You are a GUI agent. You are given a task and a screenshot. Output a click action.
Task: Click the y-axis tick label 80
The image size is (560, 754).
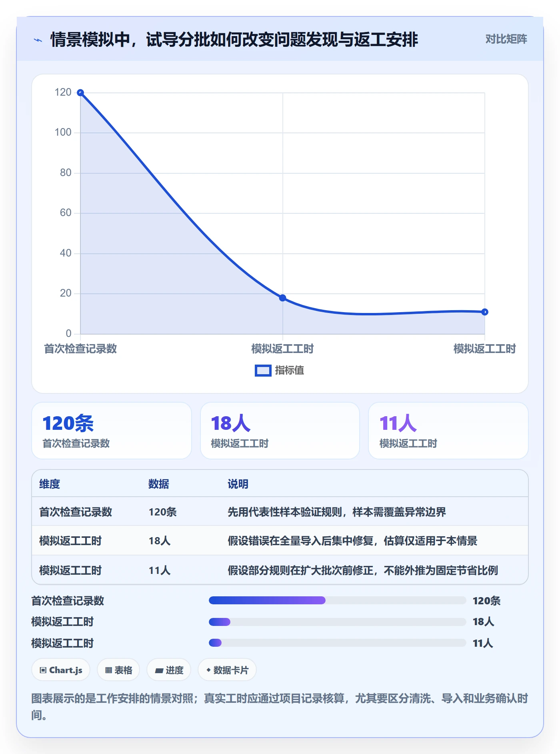(x=66, y=173)
